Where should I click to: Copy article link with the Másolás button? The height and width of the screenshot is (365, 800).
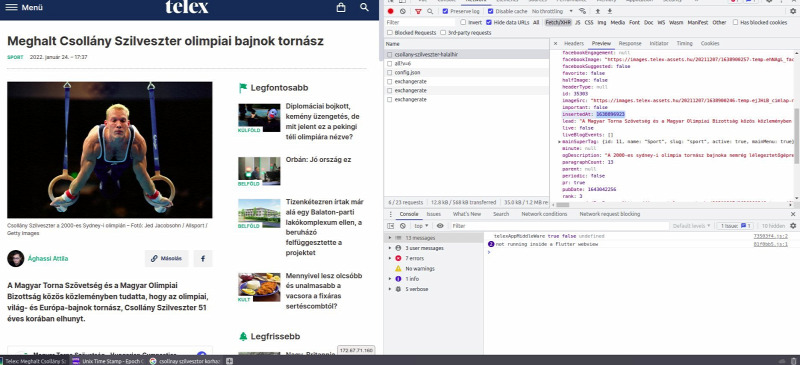pos(166,258)
